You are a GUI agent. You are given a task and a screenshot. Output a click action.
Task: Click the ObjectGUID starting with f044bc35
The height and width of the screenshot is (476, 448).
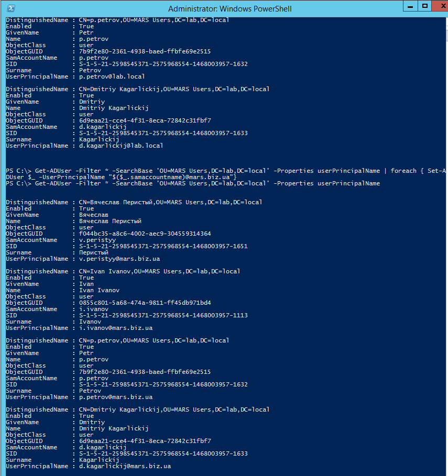point(145,234)
